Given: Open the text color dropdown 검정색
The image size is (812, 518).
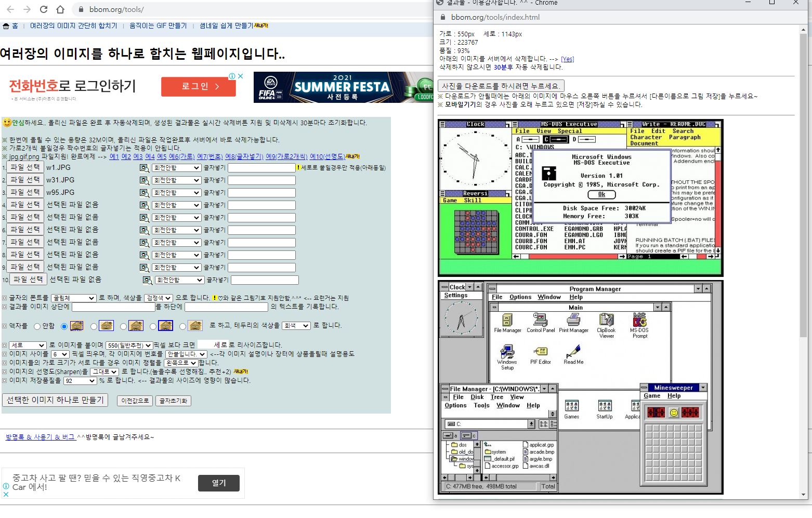Looking at the screenshot, I should [x=159, y=298].
